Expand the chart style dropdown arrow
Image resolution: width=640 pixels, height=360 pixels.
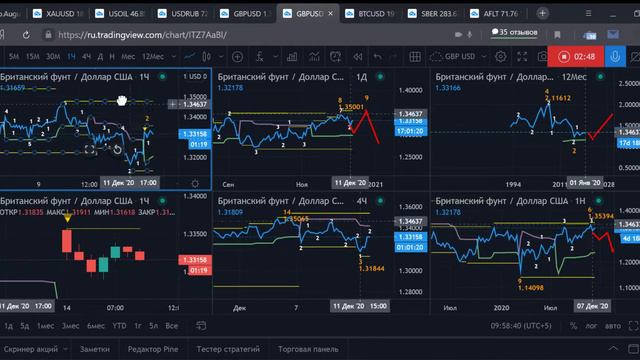click(221, 56)
